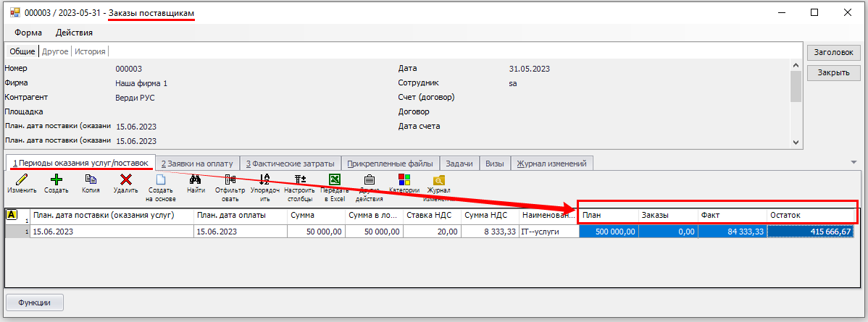Click the Создать на основе icon

pos(161,179)
